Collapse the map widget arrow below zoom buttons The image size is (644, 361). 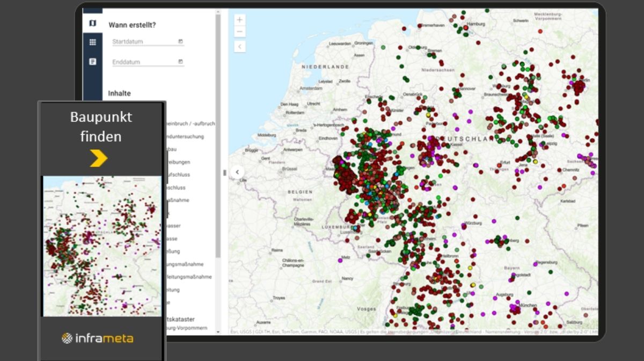pos(239,47)
